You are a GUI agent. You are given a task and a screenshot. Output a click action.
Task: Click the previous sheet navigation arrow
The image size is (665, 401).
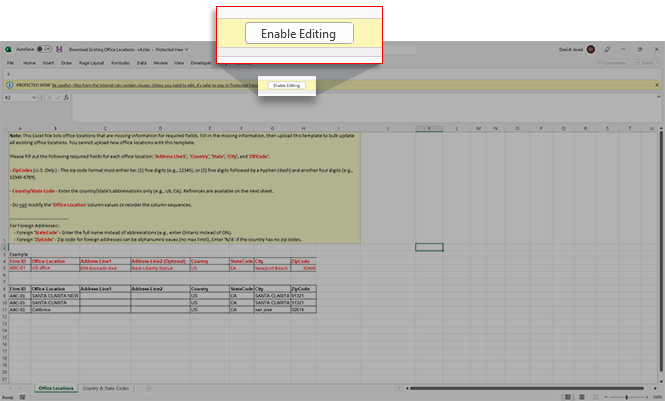(10, 388)
